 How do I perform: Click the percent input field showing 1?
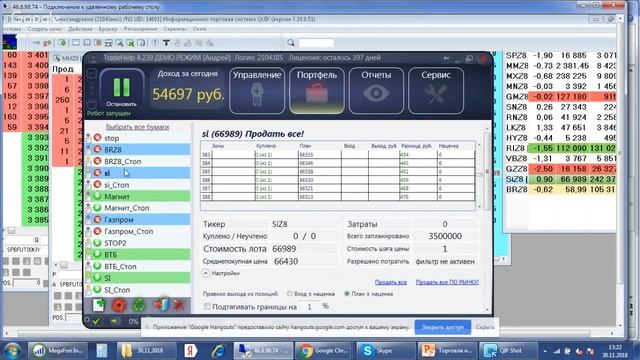[x=309, y=307]
